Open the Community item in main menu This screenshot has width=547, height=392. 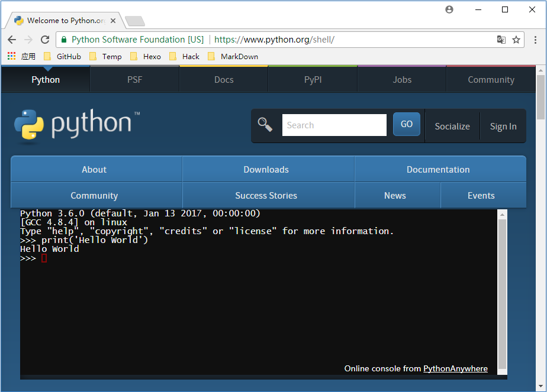point(96,196)
